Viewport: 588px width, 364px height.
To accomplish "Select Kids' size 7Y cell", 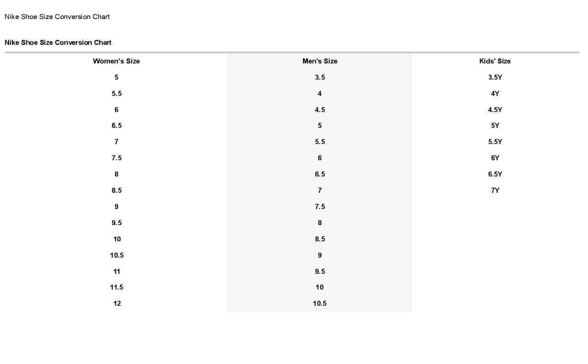I will pos(495,190).
